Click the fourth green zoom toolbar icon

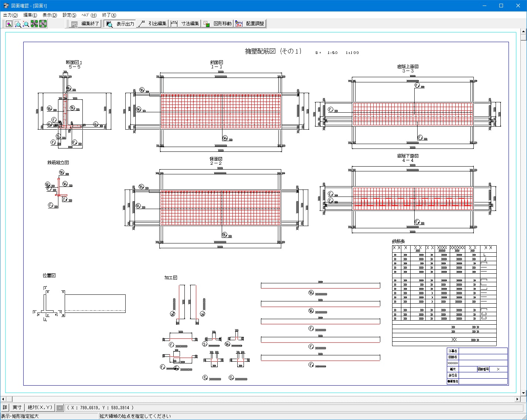[34, 24]
